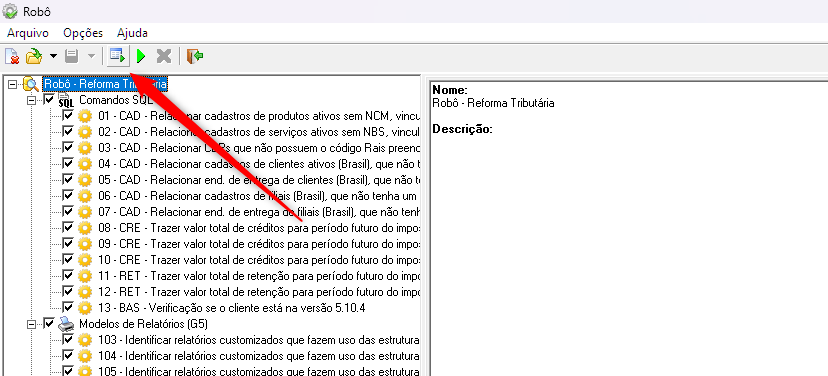The image size is (828, 376).
Task: Click the gear icon of item 06 - CAD
Action: pyautogui.click(x=84, y=195)
